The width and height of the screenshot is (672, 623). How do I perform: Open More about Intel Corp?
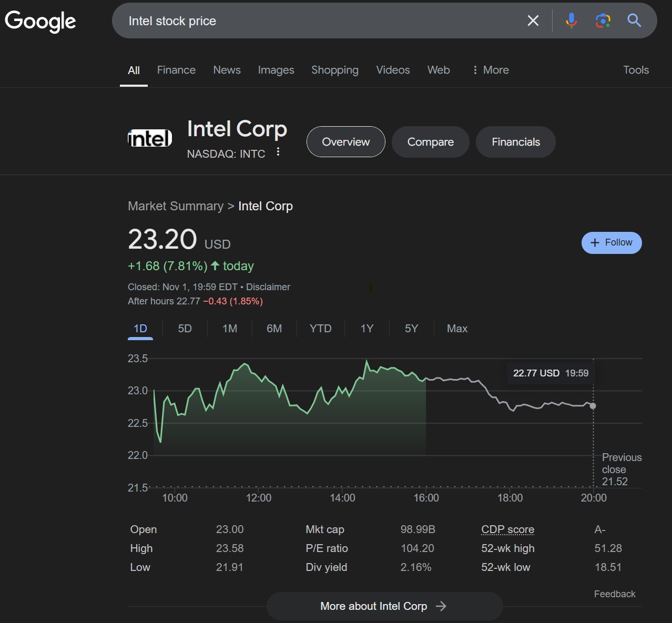[384, 606]
